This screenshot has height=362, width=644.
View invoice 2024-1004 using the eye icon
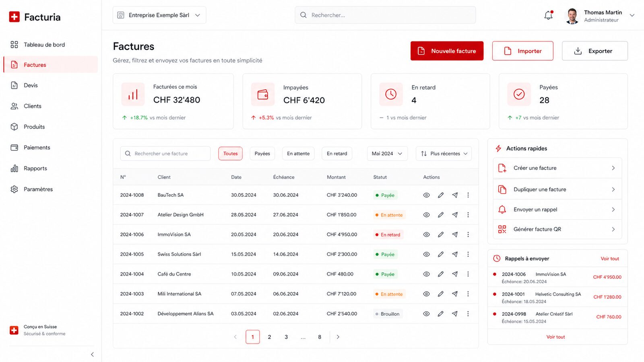pos(427,274)
